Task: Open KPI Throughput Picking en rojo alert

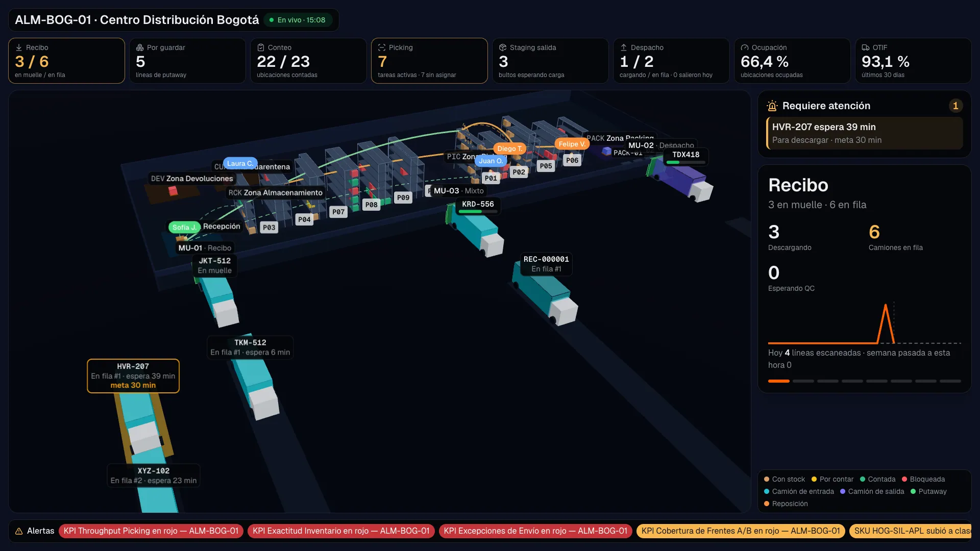Action: pyautogui.click(x=151, y=531)
